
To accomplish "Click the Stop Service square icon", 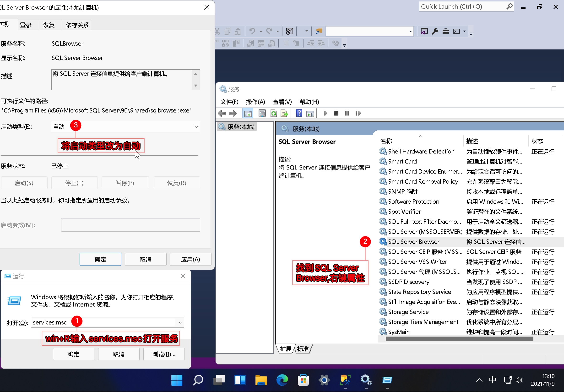I will [336, 113].
